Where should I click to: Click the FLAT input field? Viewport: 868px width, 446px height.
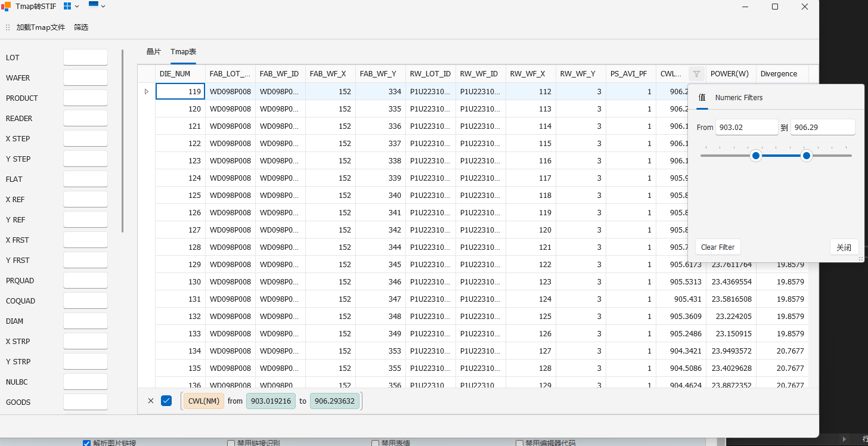85,179
